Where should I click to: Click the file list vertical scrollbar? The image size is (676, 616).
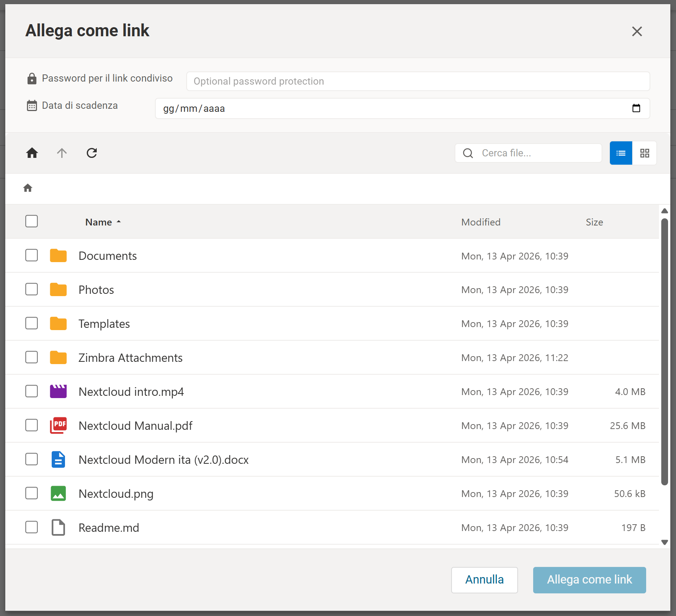coord(665,351)
